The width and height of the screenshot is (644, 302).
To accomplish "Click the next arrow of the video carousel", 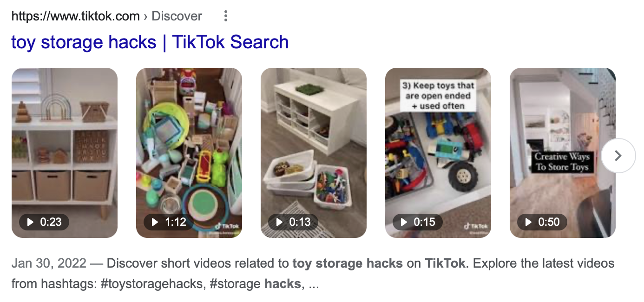I will pyautogui.click(x=618, y=156).
